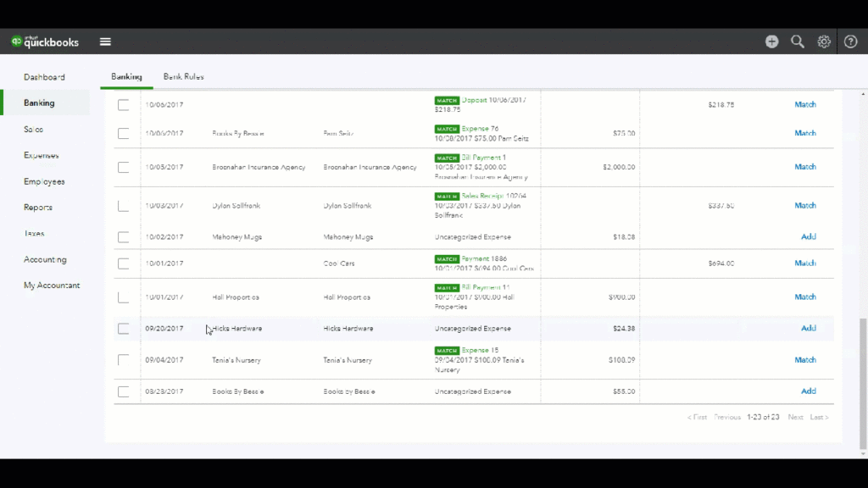Open the Taxes section from the sidebar
Viewport: 868px width, 488px height.
tap(35, 233)
